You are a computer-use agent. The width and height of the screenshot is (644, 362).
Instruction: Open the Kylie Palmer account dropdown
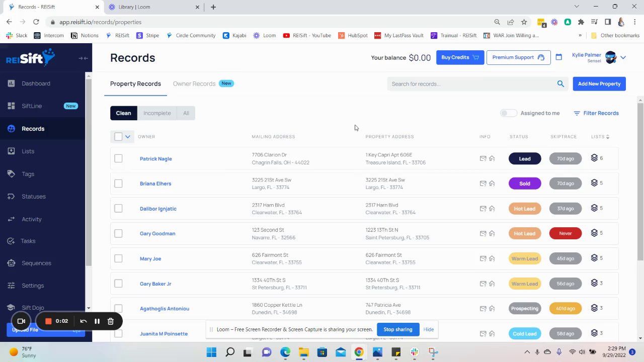(x=623, y=57)
